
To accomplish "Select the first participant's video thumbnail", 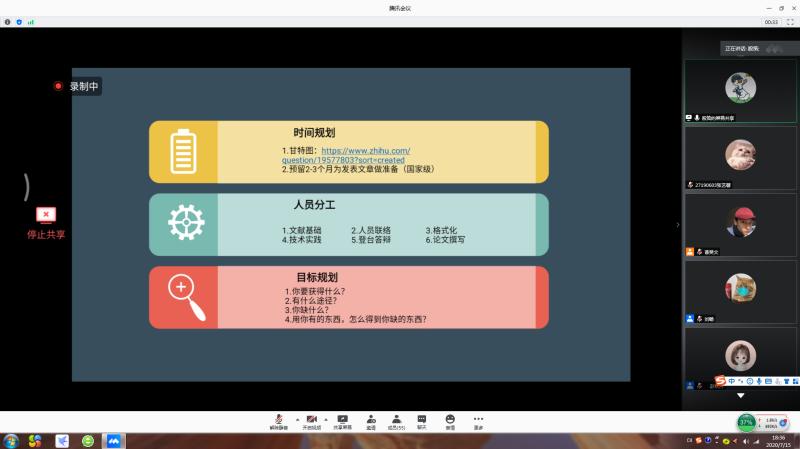I will tap(740, 88).
